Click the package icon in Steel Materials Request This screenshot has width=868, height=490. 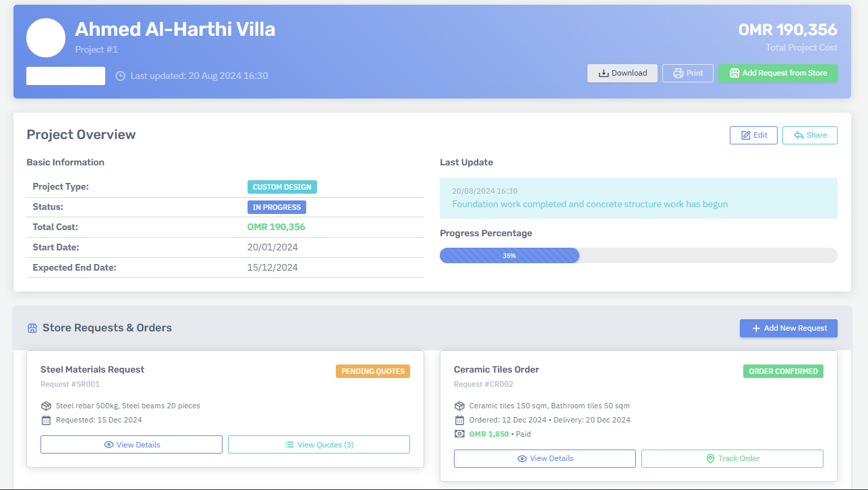[x=46, y=406]
